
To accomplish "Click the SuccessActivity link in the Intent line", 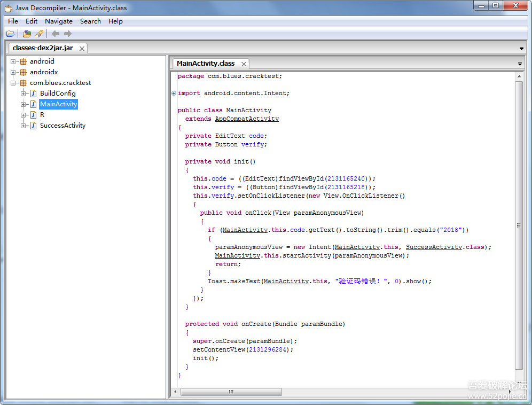I will [434, 247].
